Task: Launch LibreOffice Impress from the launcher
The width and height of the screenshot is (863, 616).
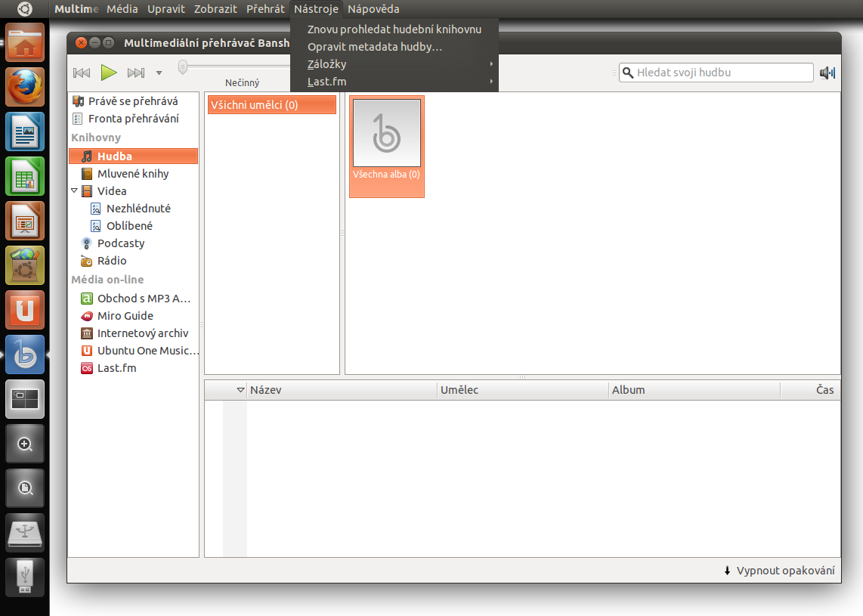Action: tap(25, 221)
